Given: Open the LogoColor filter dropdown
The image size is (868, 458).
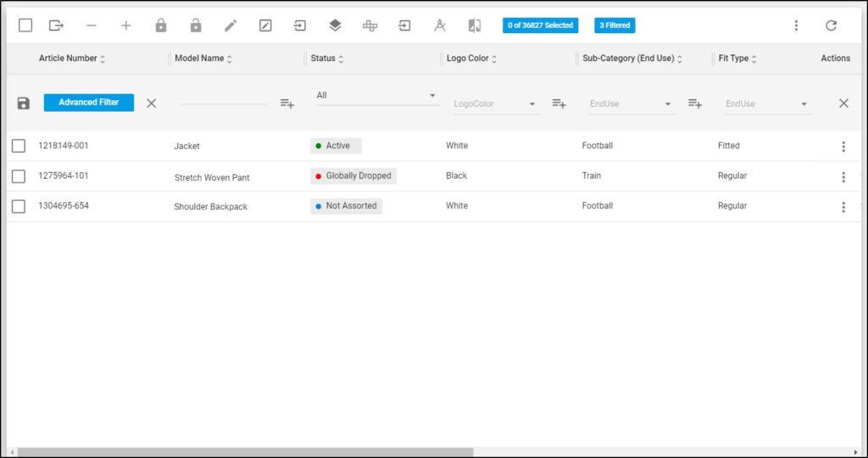Looking at the screenshot, I should (495, 103).
